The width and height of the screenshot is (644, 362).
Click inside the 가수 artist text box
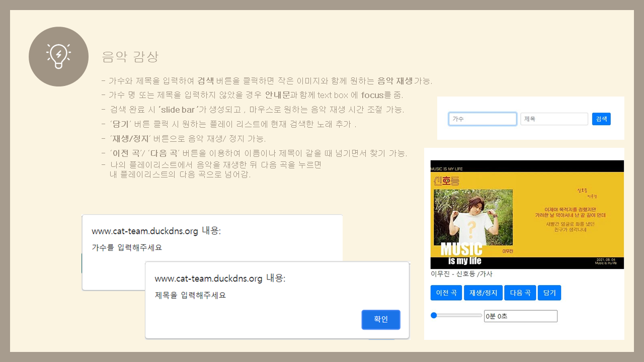(482, 119)
